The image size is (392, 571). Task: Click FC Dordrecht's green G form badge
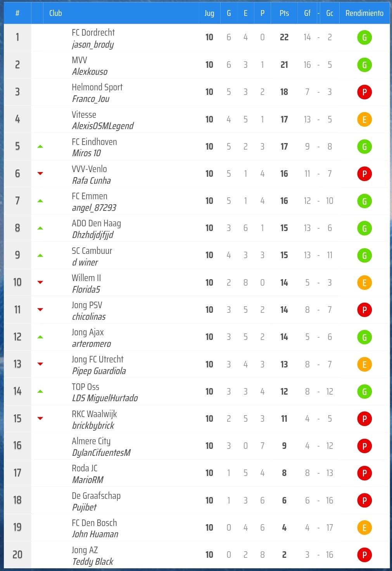(364, 38)
